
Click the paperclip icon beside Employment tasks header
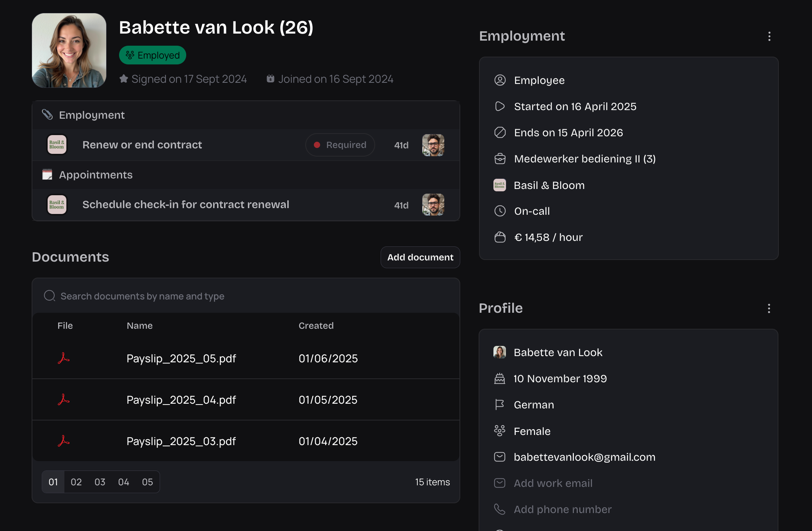coord(47,115)
